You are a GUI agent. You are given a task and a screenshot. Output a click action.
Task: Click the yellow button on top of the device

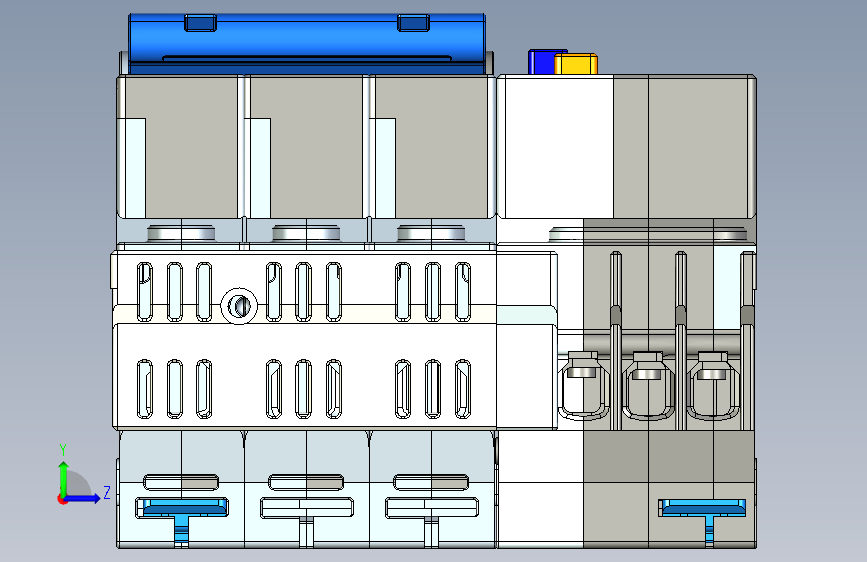[576, 64]
